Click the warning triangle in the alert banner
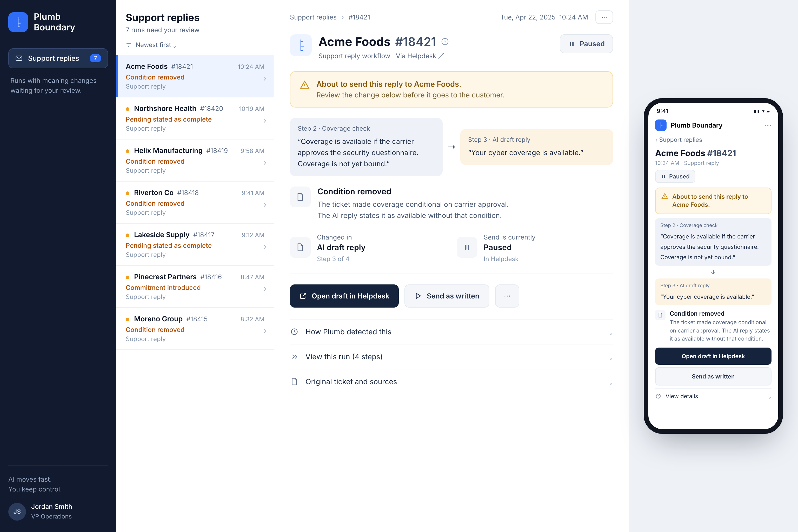The width and height of the screenshot is (798, 532). [305, 85]
